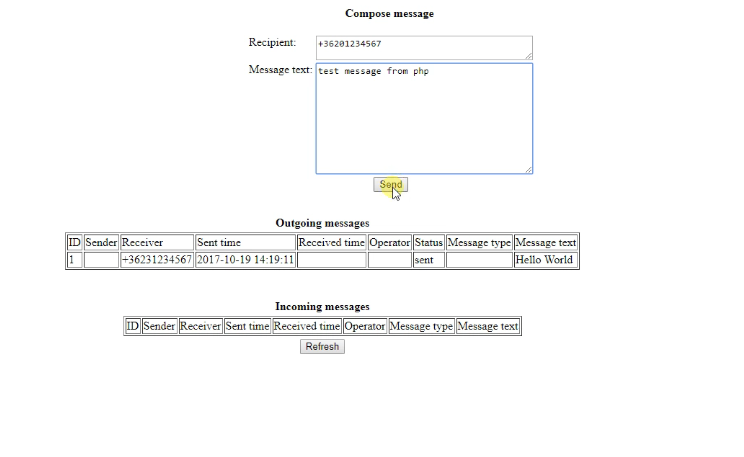Screen dimensions: 744x457
Task: Click the Message text label
Action: 280,70
